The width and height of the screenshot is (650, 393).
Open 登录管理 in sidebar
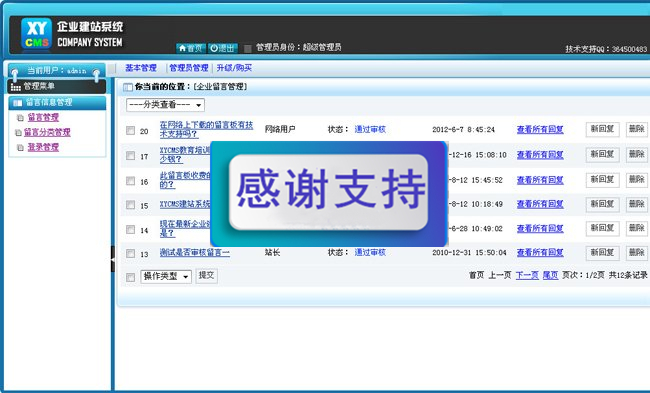pyautogui.click(x=43, y=147)
